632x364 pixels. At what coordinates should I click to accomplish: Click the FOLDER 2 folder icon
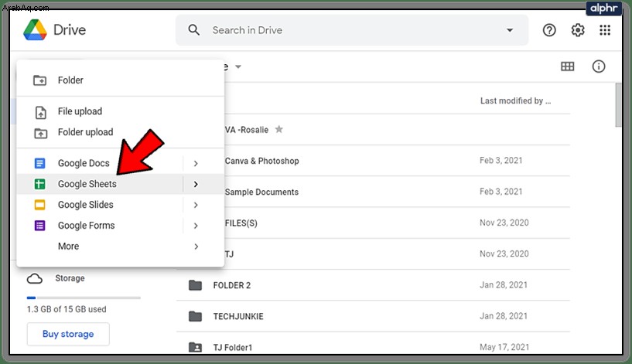[195, 285]
